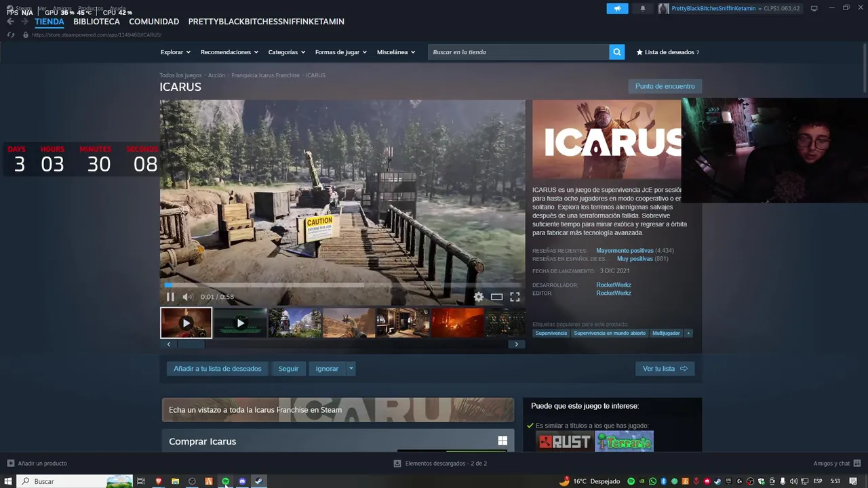Image resolution: width=868 pixels, height=488 pixels.
Task: Click the WhatsApp tray icon
Action: pos(652,481)
